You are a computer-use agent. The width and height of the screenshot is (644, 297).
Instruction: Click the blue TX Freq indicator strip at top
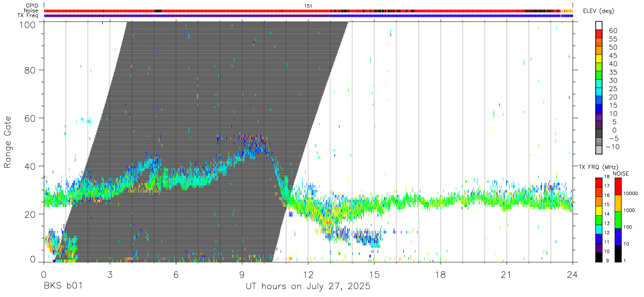coord(308,15)
